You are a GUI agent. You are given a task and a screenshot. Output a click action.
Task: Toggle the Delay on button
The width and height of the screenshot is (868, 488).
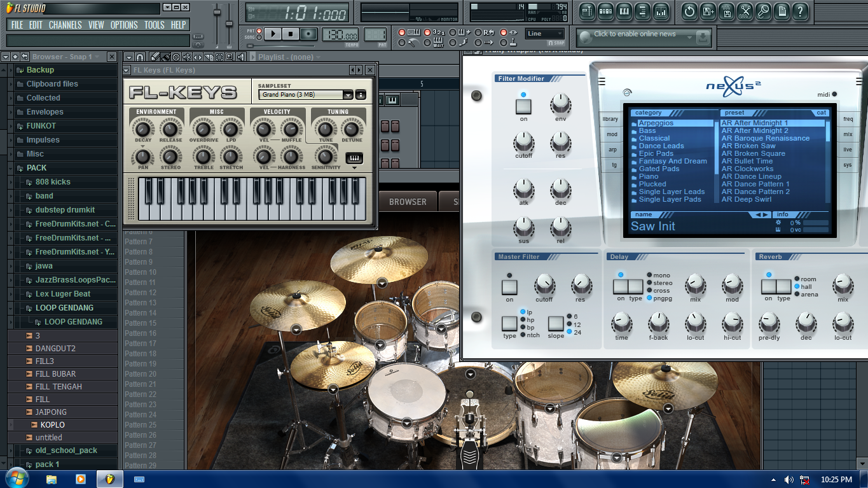pos(621,287)
